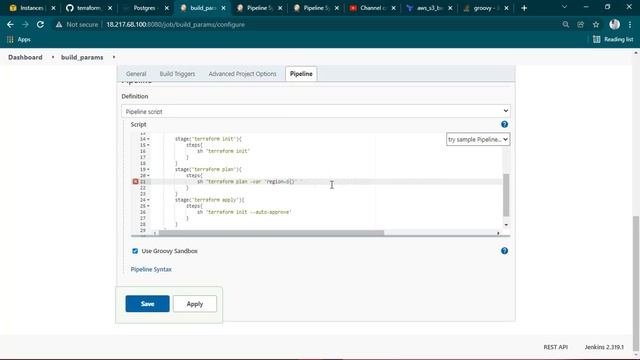
Task: Open the Build Triggers tab
Action: [x=177, y=74]
